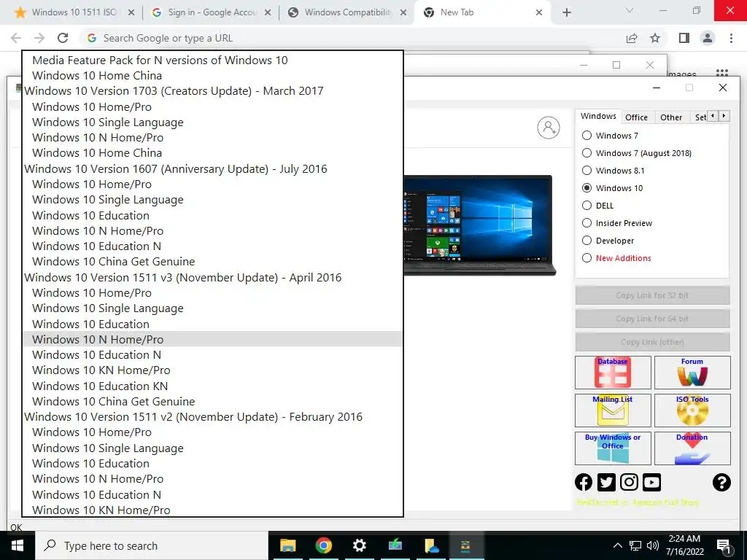Click the Version 1511 v3 April 2016 heading
This screenshot has width=747, height=560.
183,277
